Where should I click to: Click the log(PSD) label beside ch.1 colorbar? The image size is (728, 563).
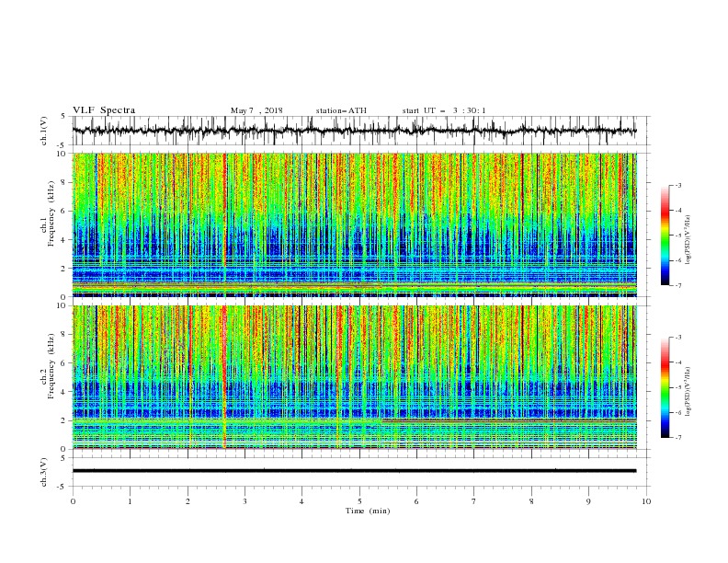click(x=688, y=241)
